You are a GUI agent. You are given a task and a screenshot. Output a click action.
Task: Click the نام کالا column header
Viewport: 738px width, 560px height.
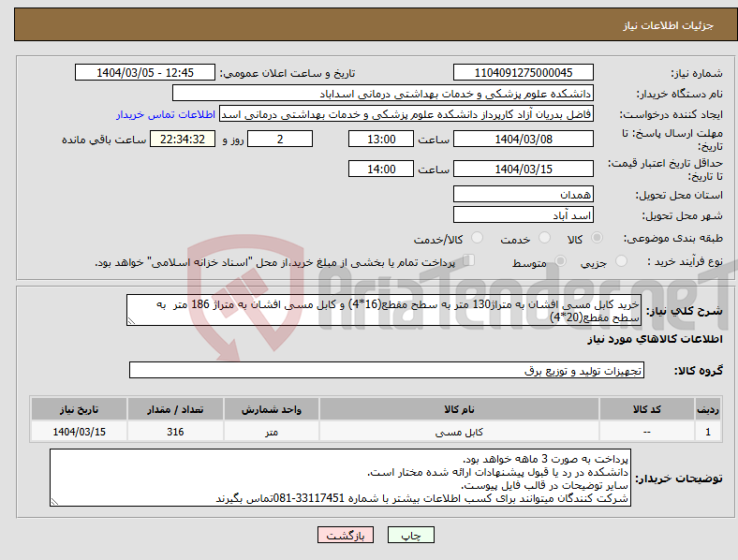coord(459,409)
